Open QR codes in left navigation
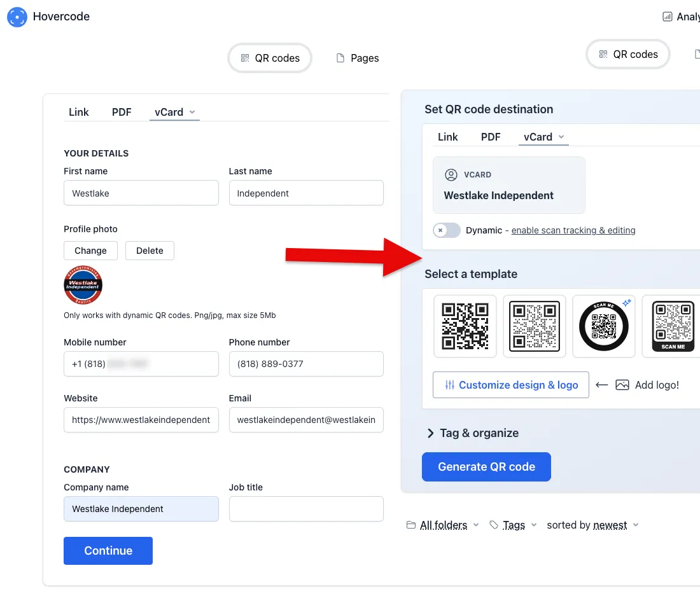The height and width of the screenshot is (589, 700). click(270, 58)
